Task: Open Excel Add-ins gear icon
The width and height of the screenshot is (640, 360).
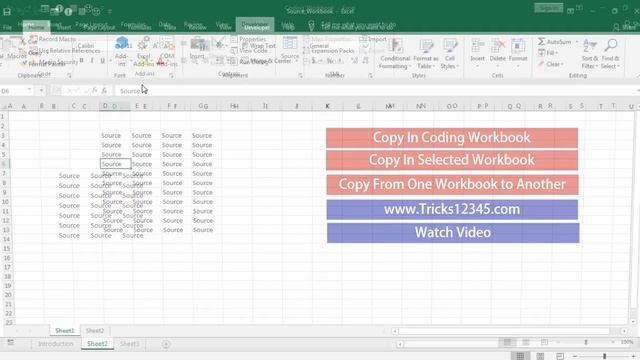Action: tap(143, 44)
